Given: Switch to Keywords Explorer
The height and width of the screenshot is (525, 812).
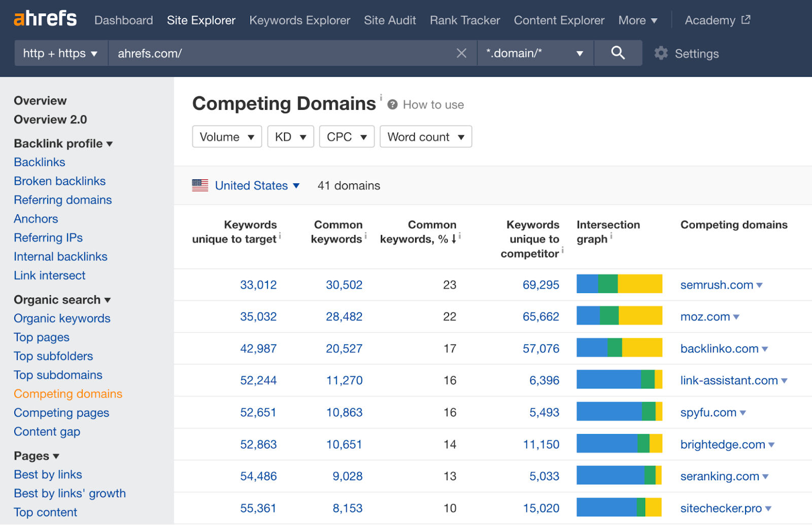Looking at the screenshot, I should (299, 20).
